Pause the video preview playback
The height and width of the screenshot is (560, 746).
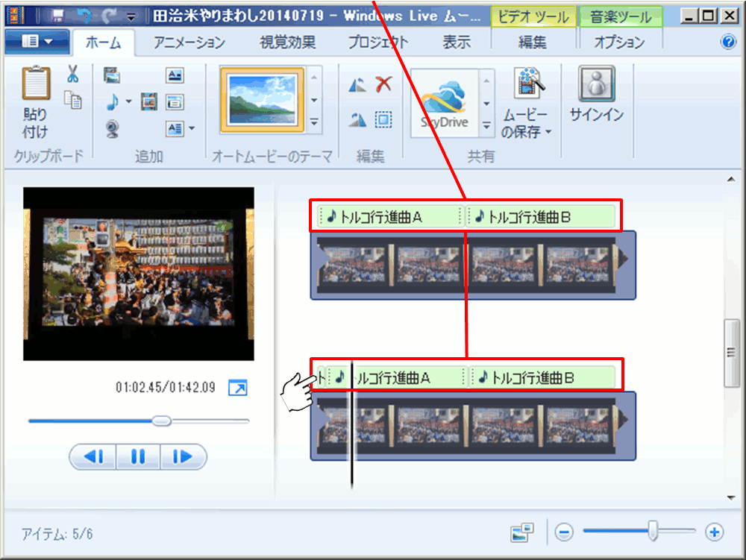pos(138,456)
